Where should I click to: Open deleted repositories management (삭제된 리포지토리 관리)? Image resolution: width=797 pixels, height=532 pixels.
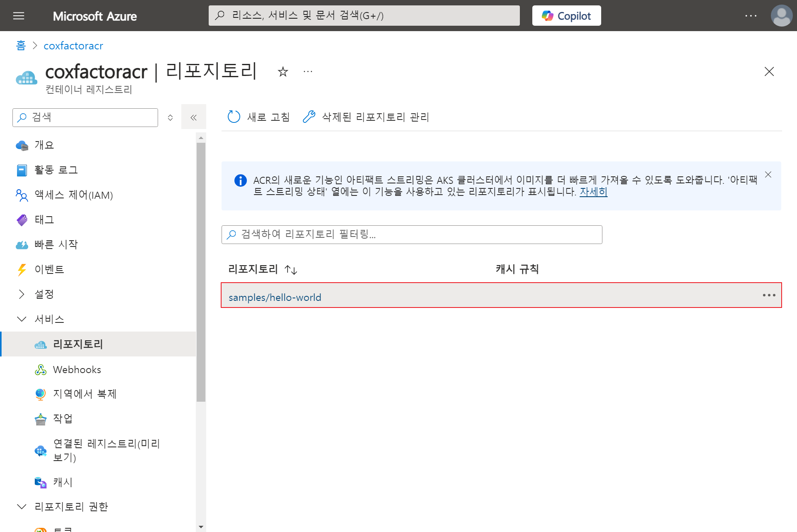pos(367,117)
